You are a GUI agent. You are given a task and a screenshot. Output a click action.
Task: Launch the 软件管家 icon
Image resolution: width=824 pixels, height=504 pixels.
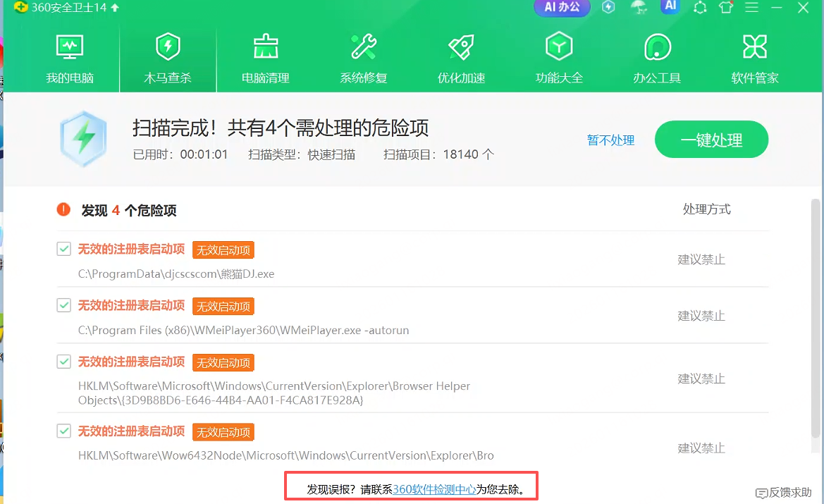pos(755,47)
